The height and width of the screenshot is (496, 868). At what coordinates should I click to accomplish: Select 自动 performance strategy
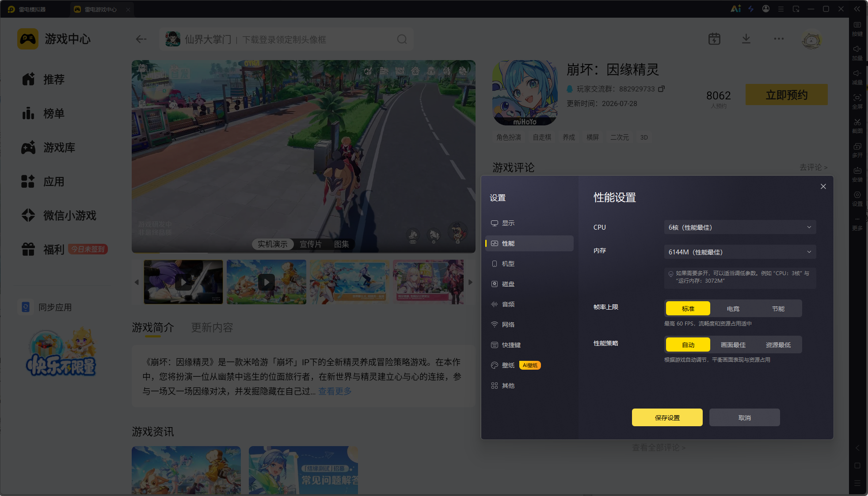point(688,345)
